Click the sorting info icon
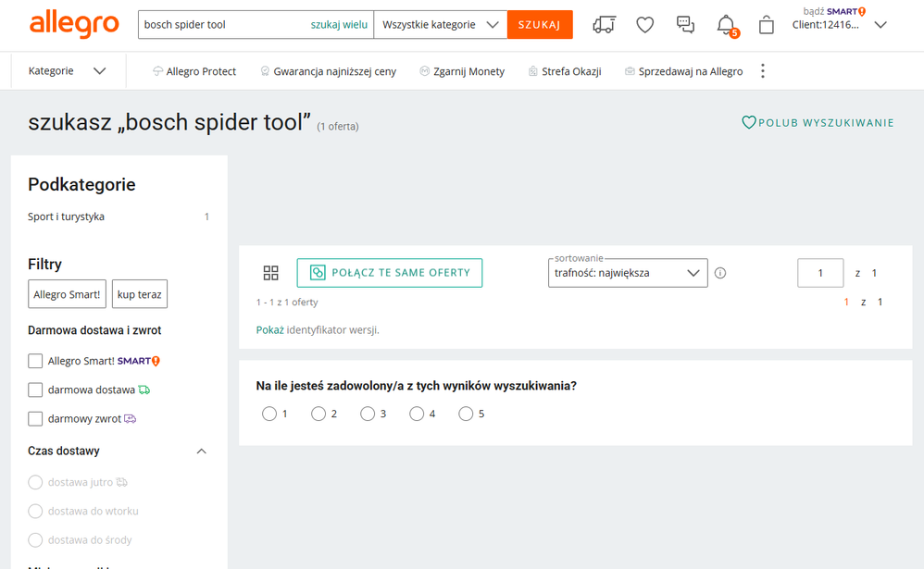 tap(720, 273)
